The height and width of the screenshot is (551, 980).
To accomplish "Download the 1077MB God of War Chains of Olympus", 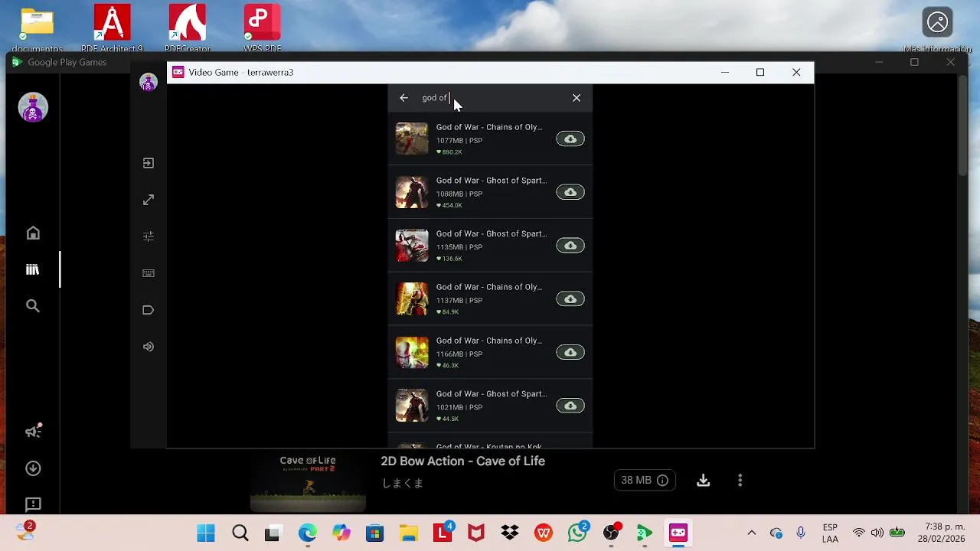I will [570, 139].
